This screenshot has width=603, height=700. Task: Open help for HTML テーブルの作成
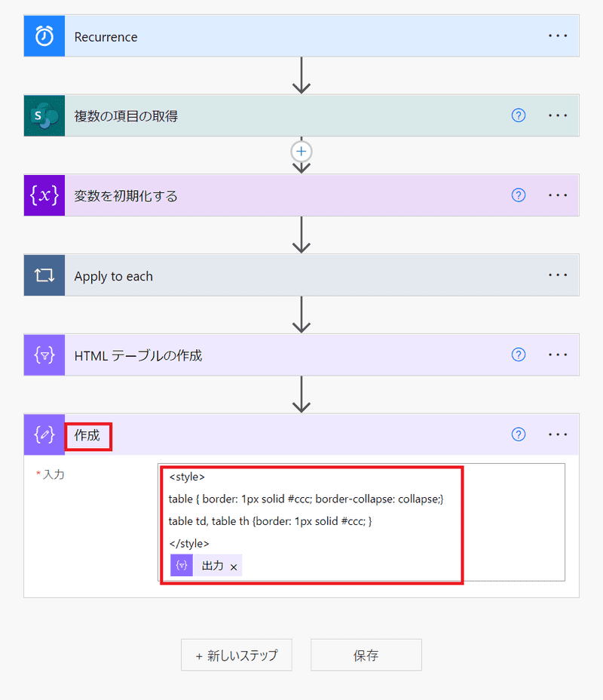click(519, 355)
